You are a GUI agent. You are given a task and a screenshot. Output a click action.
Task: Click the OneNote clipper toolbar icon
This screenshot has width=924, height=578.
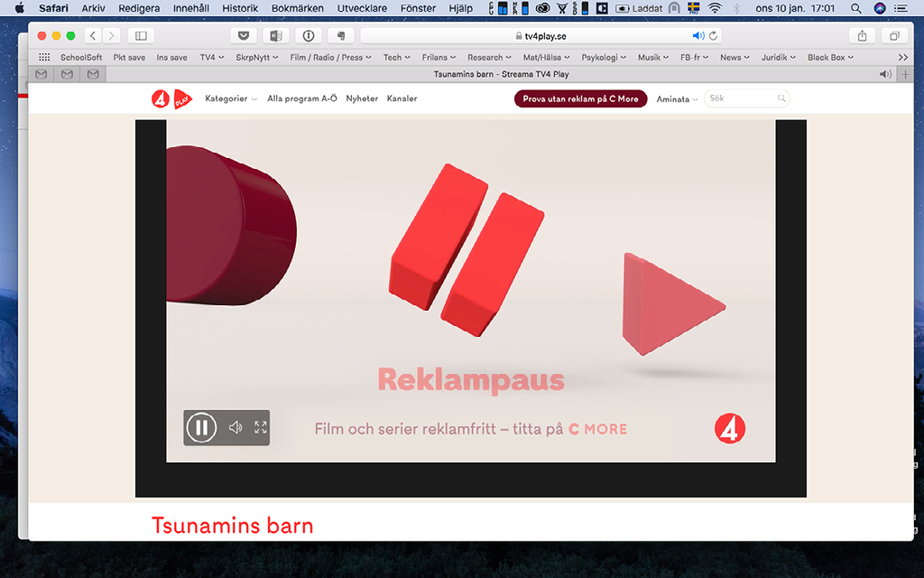[276, 36]
